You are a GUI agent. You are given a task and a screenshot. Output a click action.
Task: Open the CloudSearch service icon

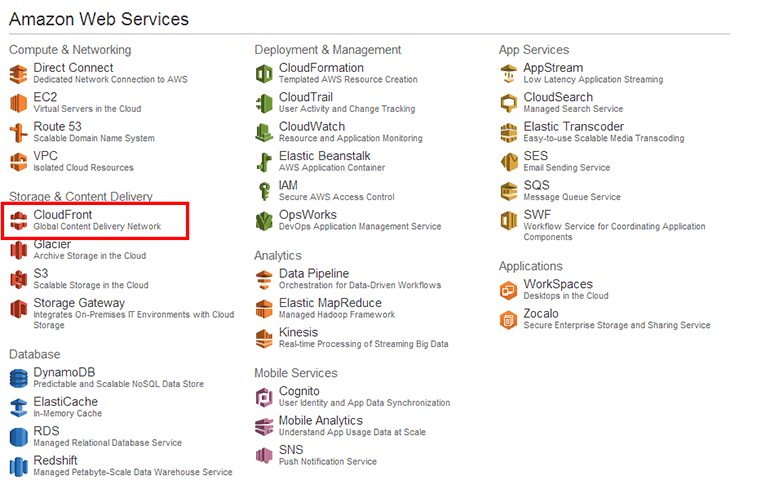coord(509,103)
